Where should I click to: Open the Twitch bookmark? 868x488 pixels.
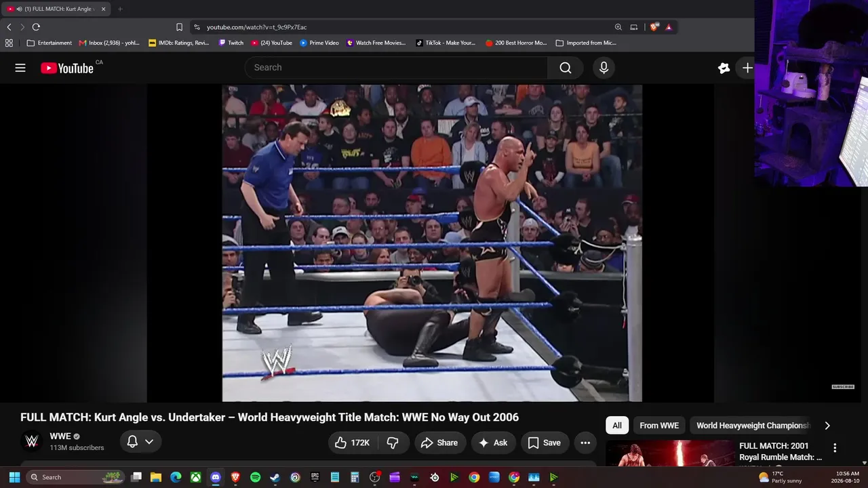[231, 43]
